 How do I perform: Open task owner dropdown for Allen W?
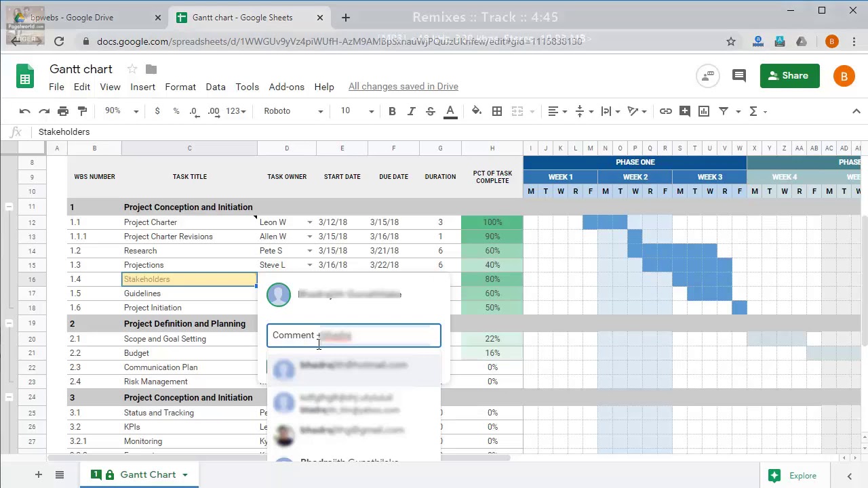pyautogui.click(x=309, y=237)
